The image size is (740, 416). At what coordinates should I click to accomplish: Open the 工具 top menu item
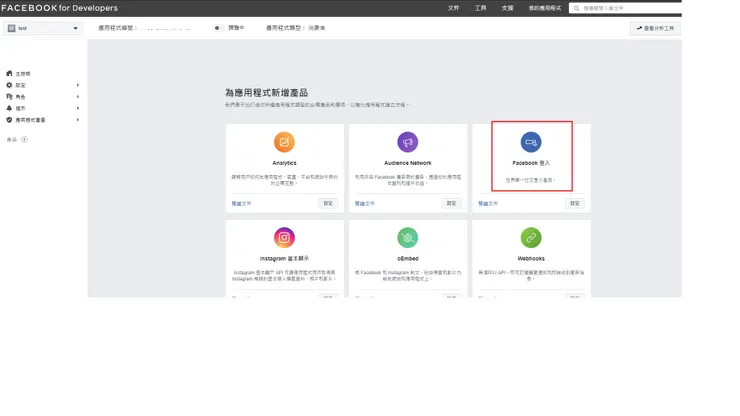tap(480, 8)
